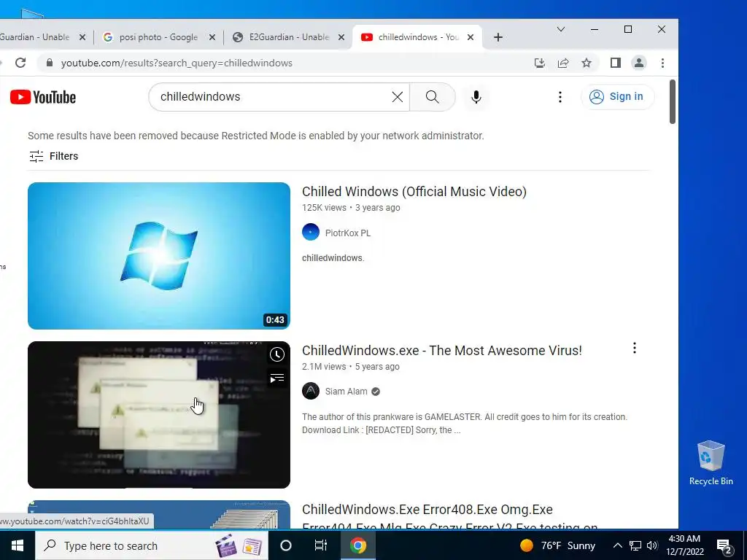747x560 pixels.
Task: Open the Filters options
Action: [x=54, y=156]
